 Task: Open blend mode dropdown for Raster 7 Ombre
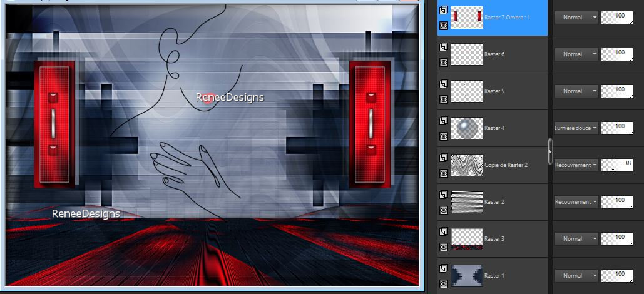pos(576,18)
